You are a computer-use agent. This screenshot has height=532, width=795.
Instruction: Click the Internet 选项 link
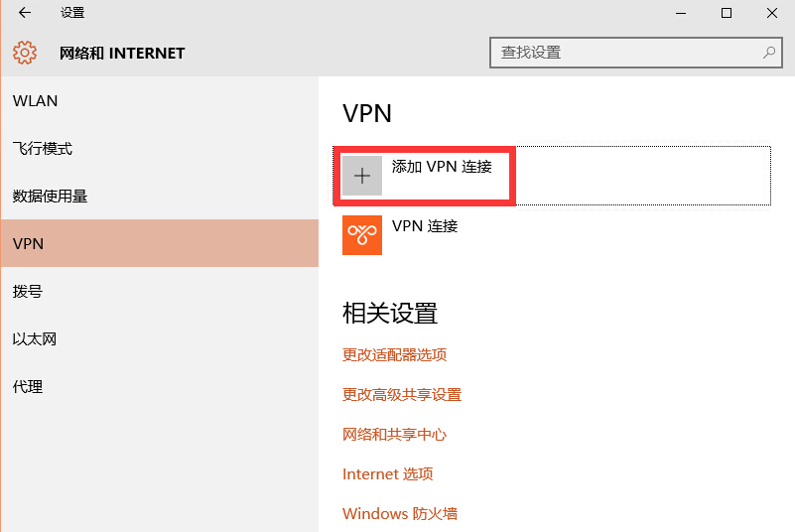[388, 474]
